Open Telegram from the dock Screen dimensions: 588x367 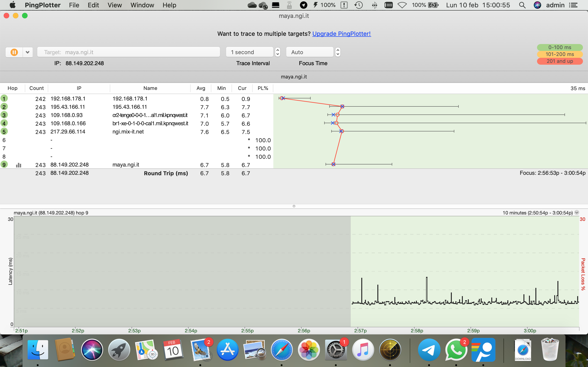429,350
